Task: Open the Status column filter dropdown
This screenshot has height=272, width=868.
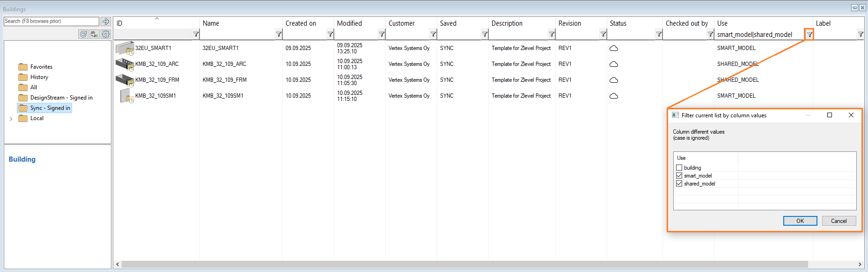Action: point(659,34)
